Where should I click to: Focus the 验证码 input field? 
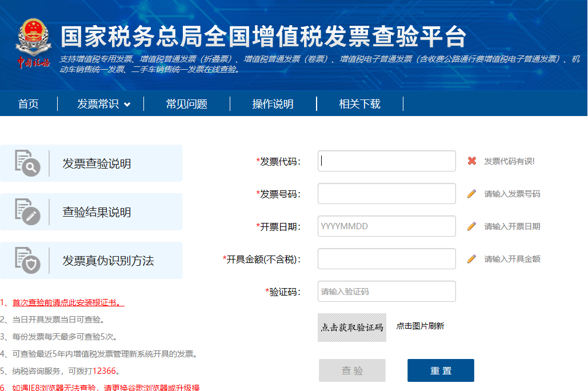click(387, 291)
